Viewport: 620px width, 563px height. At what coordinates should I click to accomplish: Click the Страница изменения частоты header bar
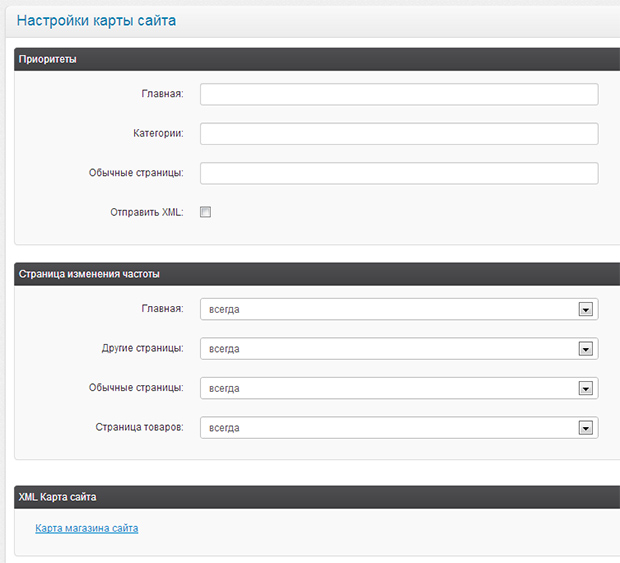click(x=317, y=274)
